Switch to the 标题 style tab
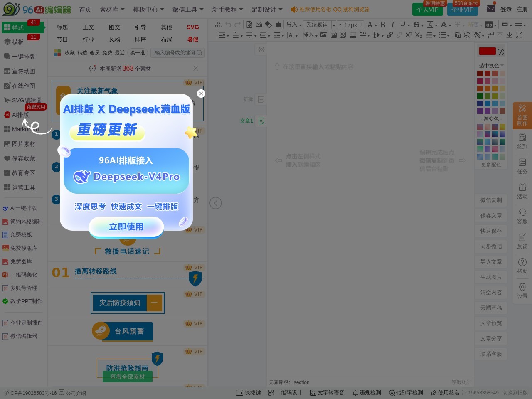The image size is (532, 399). coord(62,27)
